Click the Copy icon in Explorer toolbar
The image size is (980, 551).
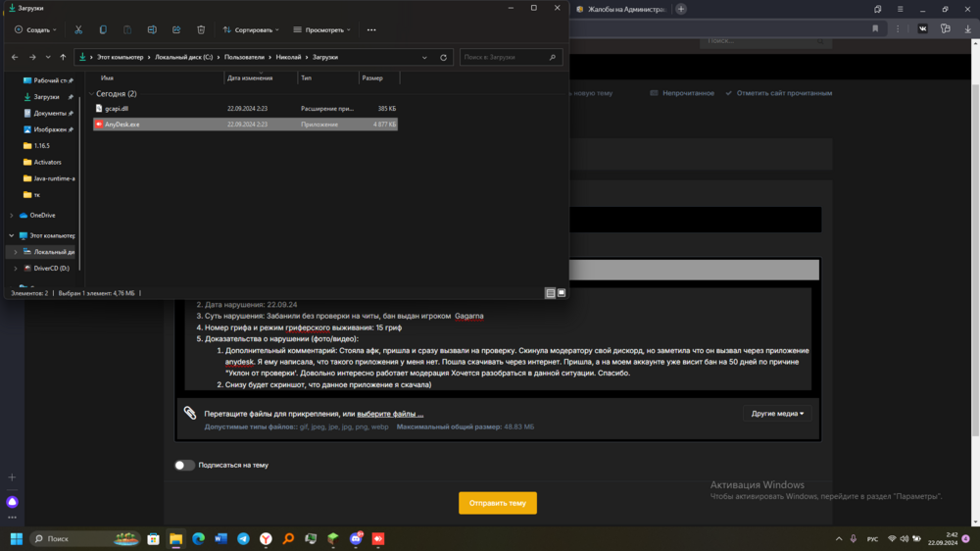pos(103,29)
